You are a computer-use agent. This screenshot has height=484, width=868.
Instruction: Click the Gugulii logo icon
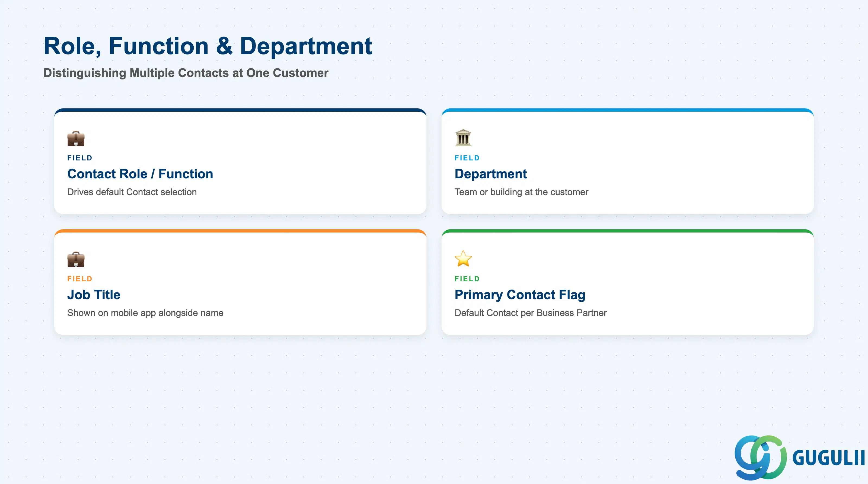point(761,457)
